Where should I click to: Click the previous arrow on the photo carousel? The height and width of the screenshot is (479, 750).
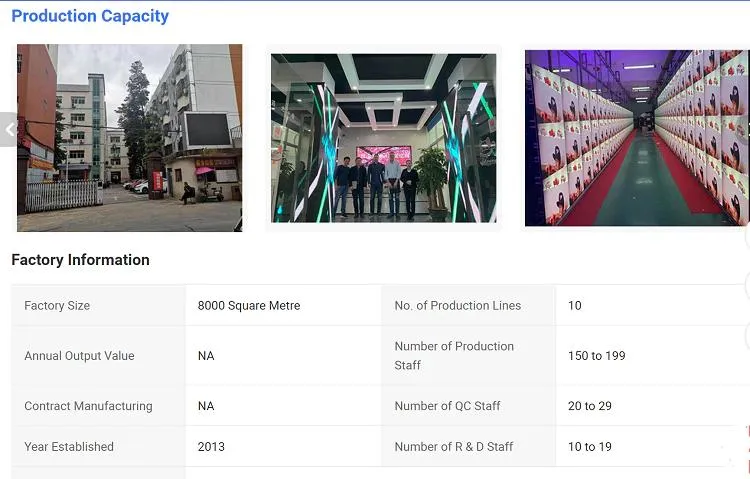9,129
